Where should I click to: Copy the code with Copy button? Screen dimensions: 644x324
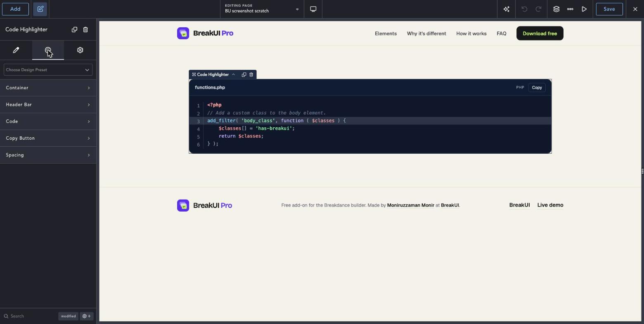coord(537,88)
